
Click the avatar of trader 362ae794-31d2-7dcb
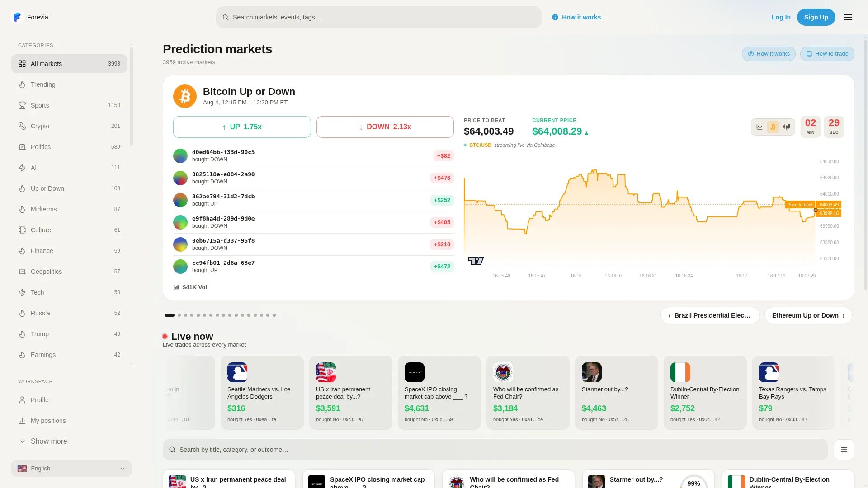pos(180,200)
